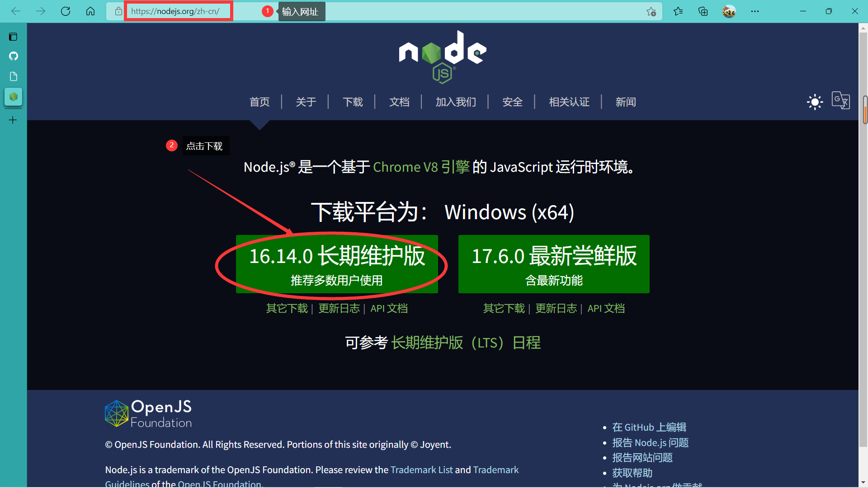Screen dimensions: 868x488
Task: Open a new tab with plus icon
Action: click(x=13, y=120)
